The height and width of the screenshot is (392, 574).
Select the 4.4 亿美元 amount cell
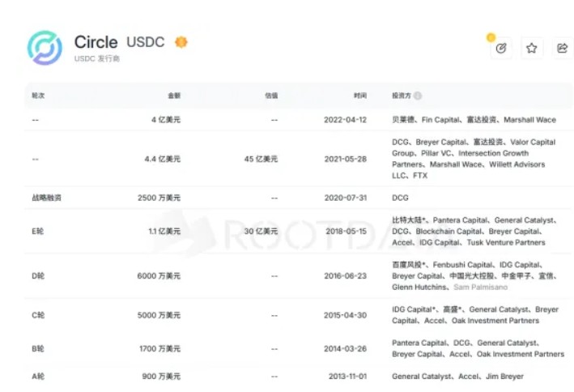point(163,159)
